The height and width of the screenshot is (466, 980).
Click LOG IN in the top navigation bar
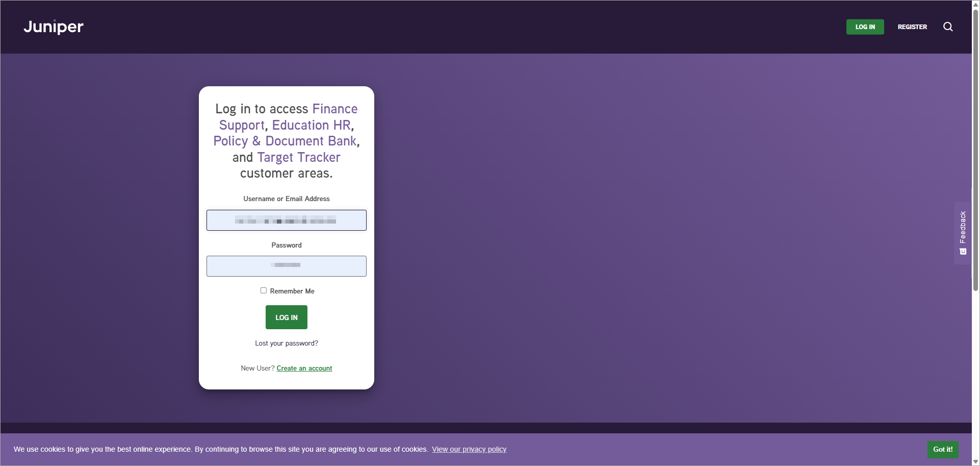coord(865,27)
